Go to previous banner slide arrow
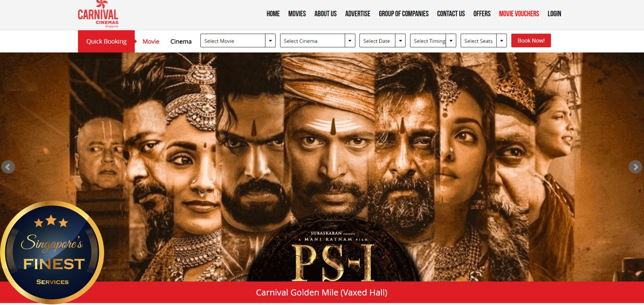This screenshot has width=644, height=305. [8, 167]
